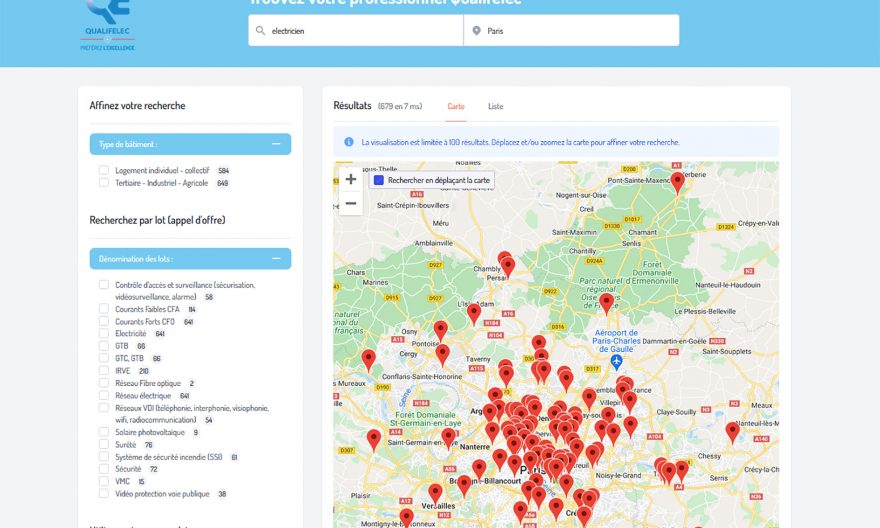Collapse the 'Dénomination des lots' section
Screen dimensions: 880x528
pos(275,259)
